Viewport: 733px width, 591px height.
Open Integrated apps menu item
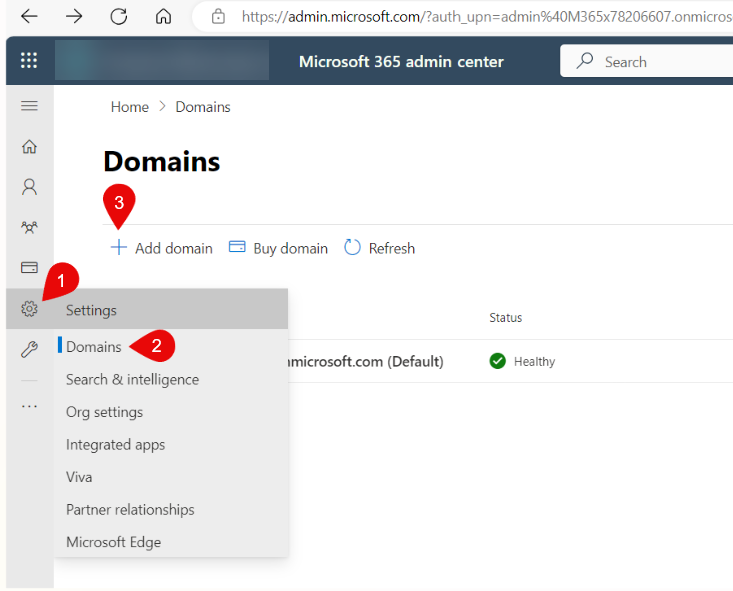pos(115,445)
